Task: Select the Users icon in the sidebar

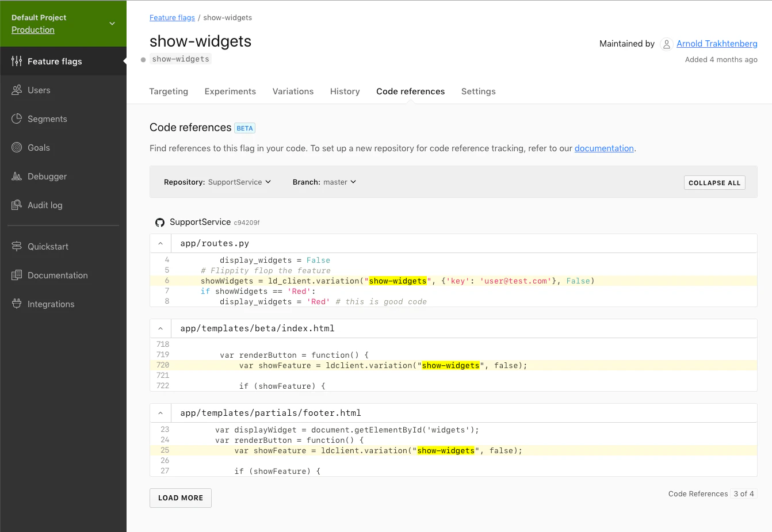Action: coord(17,90)
